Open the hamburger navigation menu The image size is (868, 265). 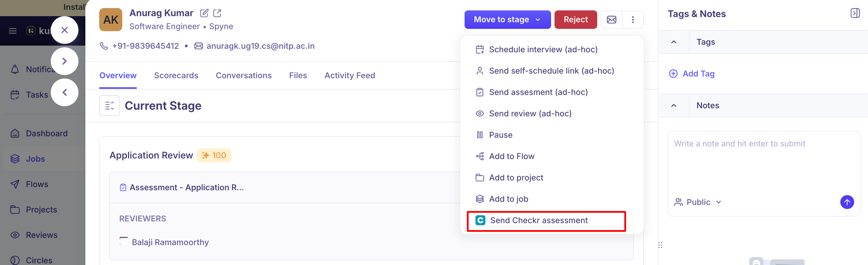pyautogui.click(x=13, y=31)
